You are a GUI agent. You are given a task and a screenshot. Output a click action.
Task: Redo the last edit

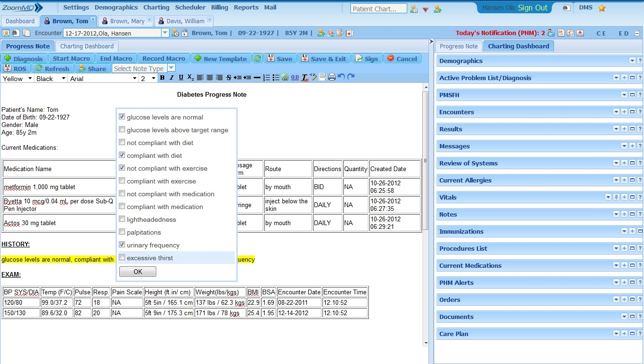click(x=351, y=77)
